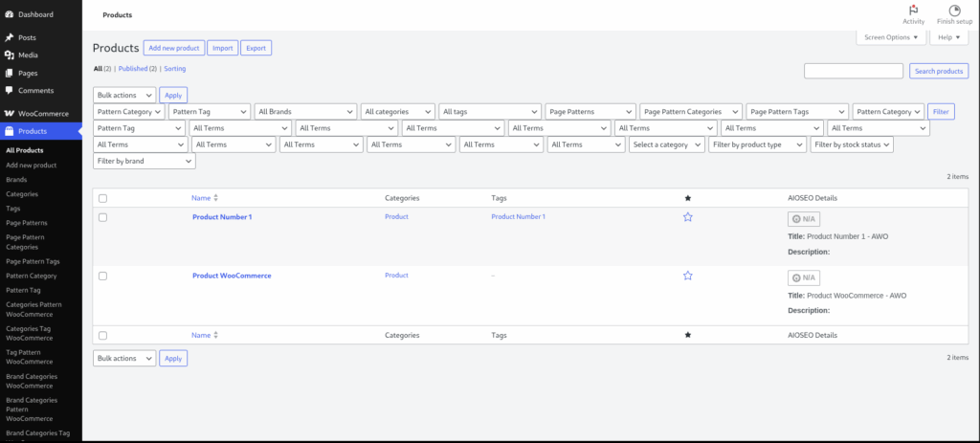Click Apply beside the top Bulk actions
The image size is (980, 443).
[173, 95]
